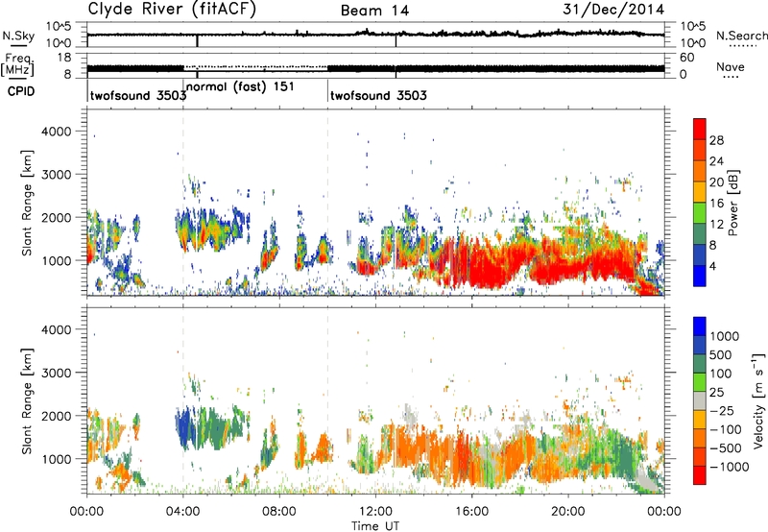Click the date '31/Dec/2014'
Viewport: 768px width, 532px height.
click(x=613, y=10)
